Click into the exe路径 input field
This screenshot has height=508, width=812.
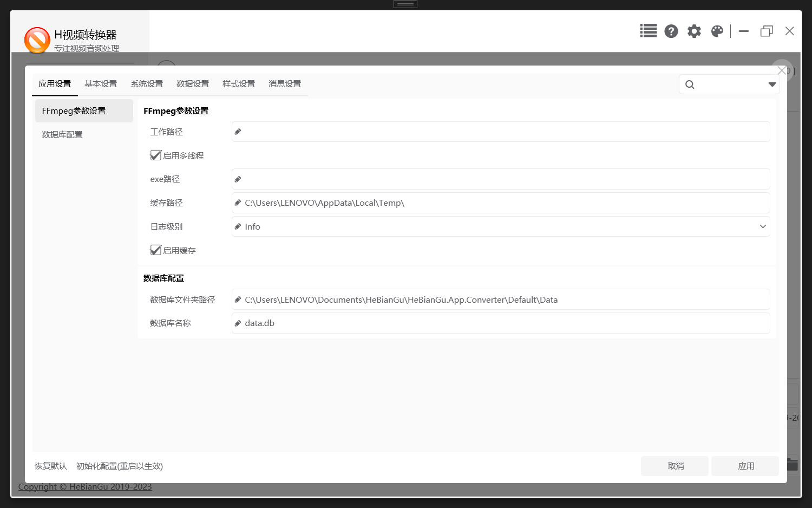tap(501, 179)
